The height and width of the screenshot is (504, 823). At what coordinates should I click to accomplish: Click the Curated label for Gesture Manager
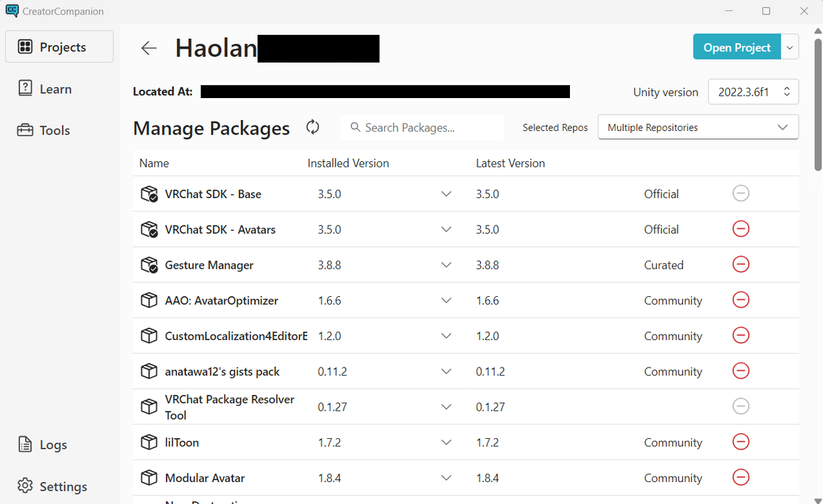coord(664,265)
